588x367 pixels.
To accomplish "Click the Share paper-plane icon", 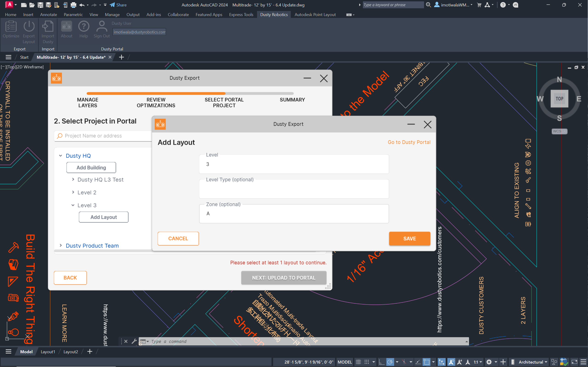I will pyautogui.click(x=112, y=5).
